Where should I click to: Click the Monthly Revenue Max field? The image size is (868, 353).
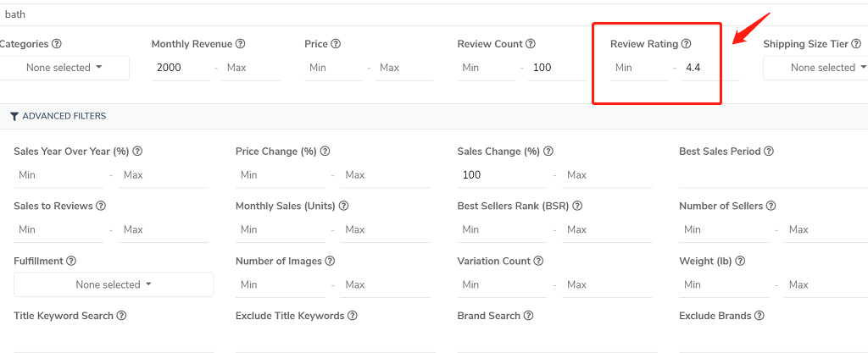tap(251, 68)
